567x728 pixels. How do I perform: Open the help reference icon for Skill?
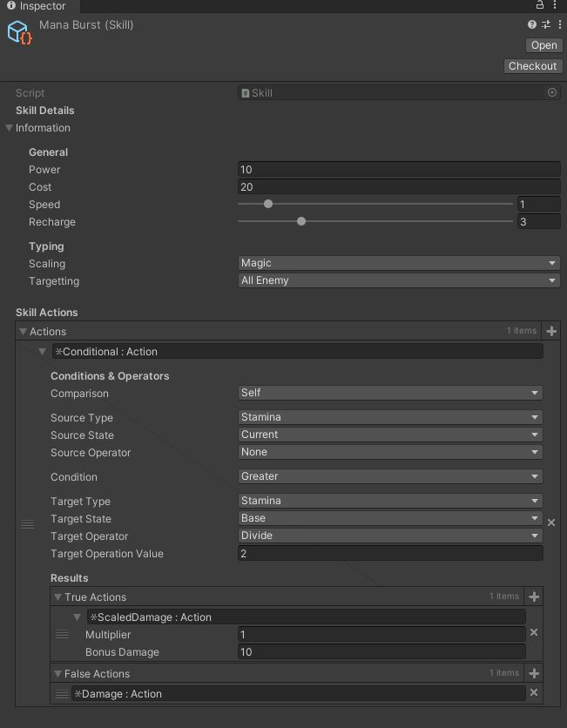point(532,25)
